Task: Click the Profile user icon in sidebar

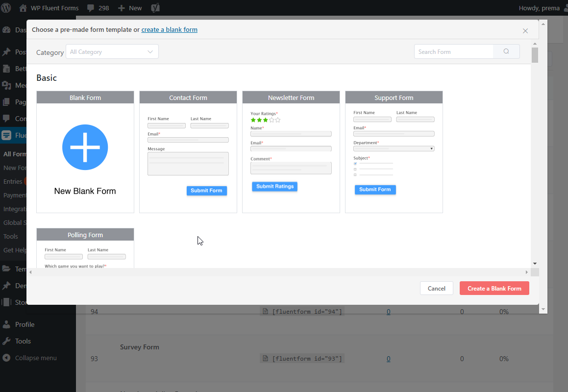Action: pyautogui.click(x=6, y=324)
